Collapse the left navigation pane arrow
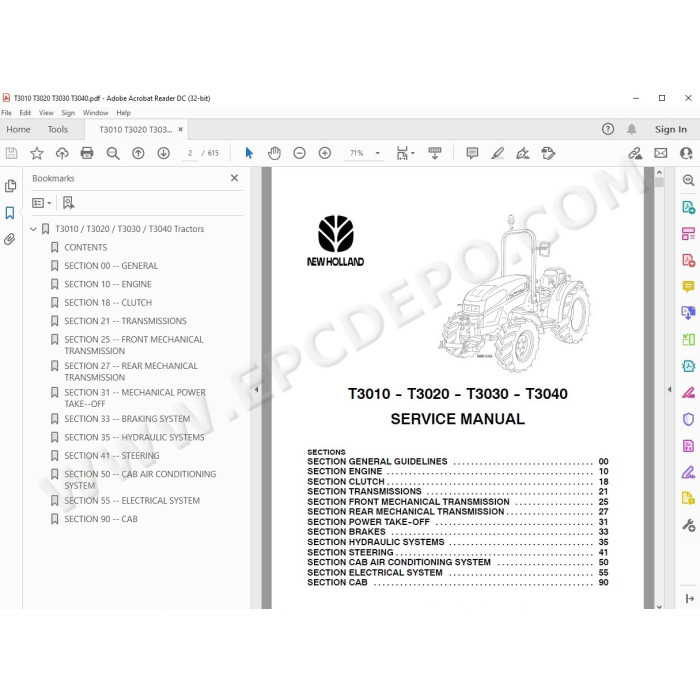Viewport: 700px width, 700px height. [256, 389]
